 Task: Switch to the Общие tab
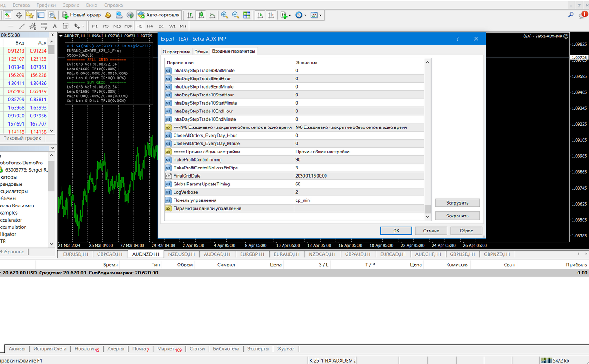click(x=201, y=52)
